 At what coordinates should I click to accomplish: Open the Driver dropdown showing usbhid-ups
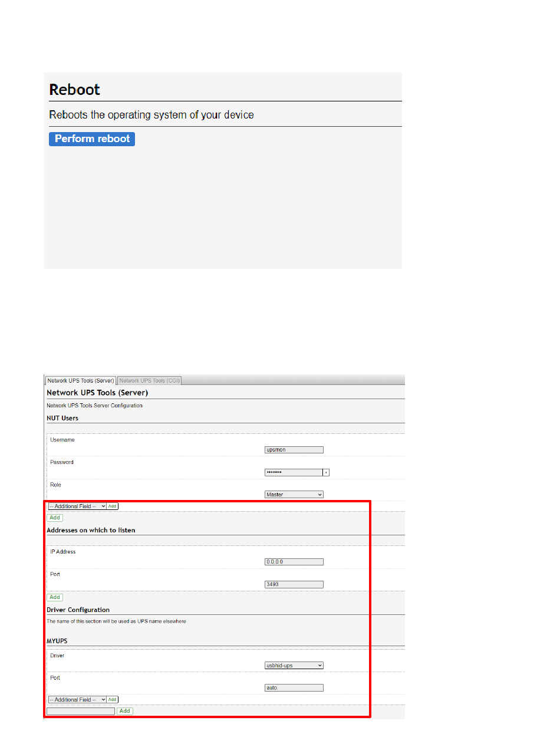(x=294, y=666)
